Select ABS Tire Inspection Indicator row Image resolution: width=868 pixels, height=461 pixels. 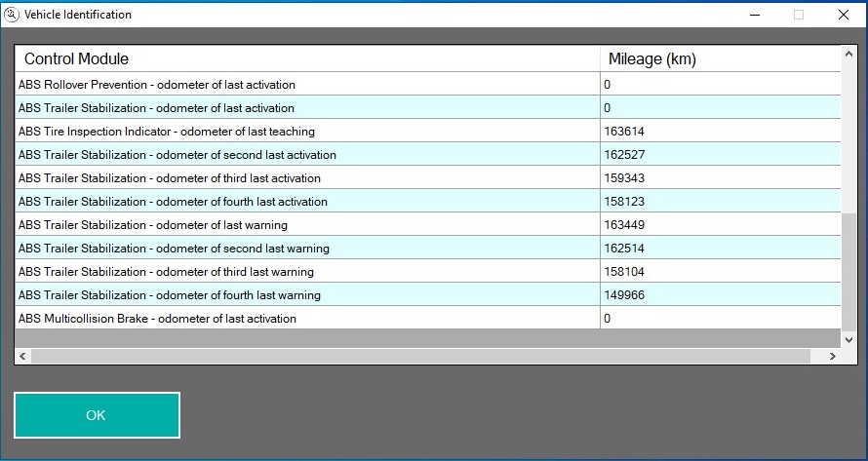[x=428, y=132]
